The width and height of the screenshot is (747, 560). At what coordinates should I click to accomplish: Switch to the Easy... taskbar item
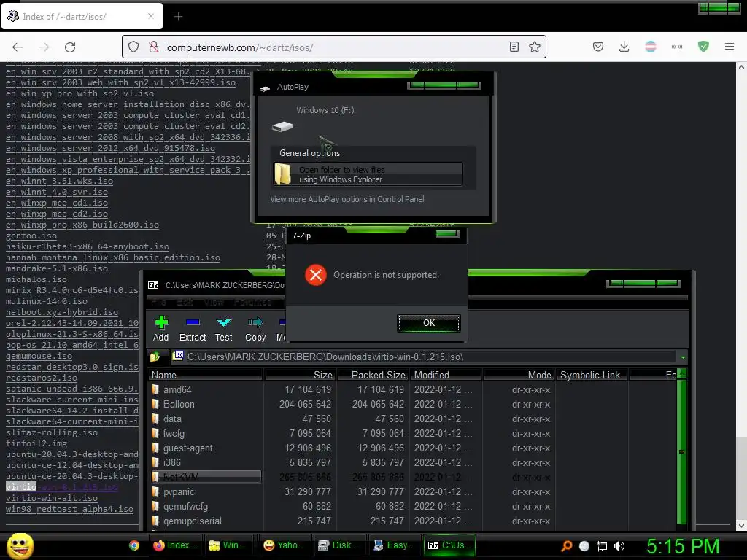click(395, 545)
